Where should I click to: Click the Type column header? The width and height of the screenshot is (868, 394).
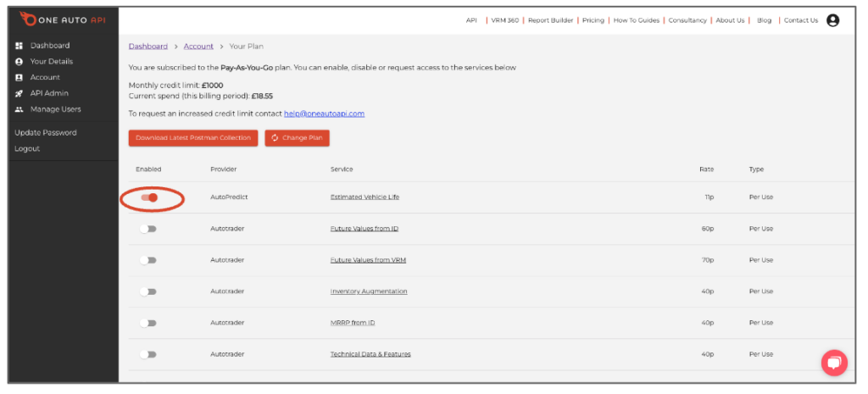756,169
